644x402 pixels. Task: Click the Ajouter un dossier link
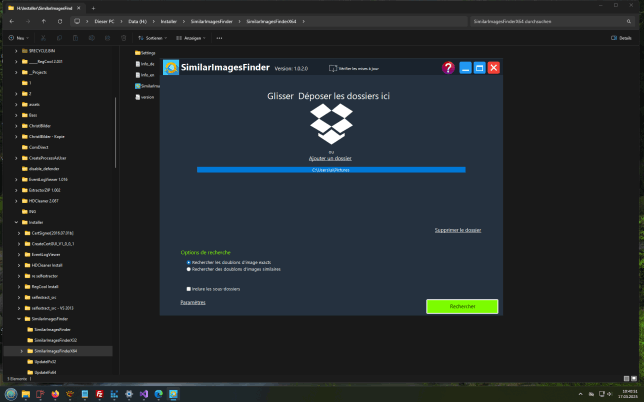click(331, 158)
